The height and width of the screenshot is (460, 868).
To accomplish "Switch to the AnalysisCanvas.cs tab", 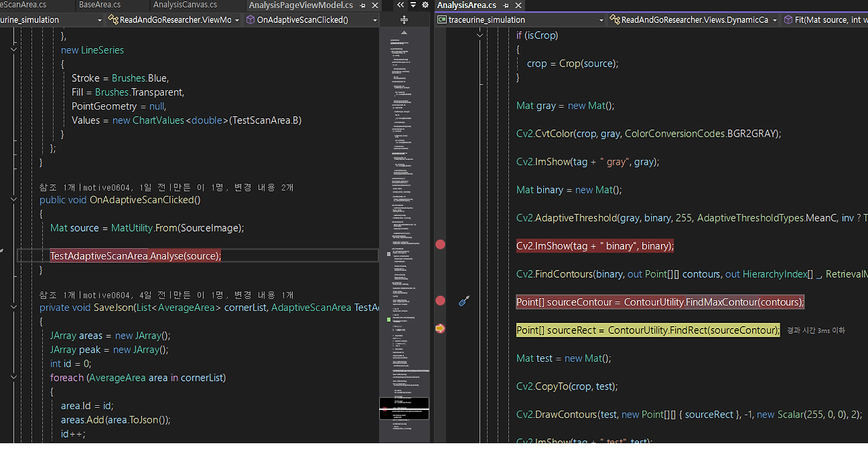I will pyautogui.click(x=185, y=5).
